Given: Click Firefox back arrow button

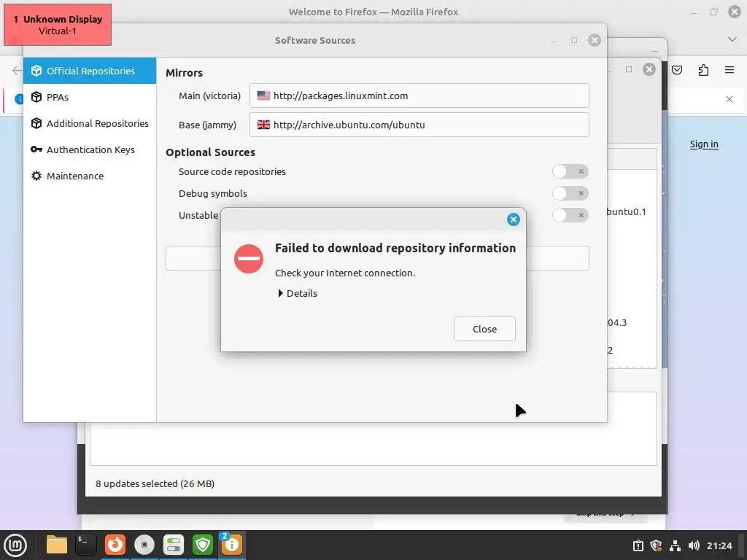Looking at the screenshot, I should 17,71.
